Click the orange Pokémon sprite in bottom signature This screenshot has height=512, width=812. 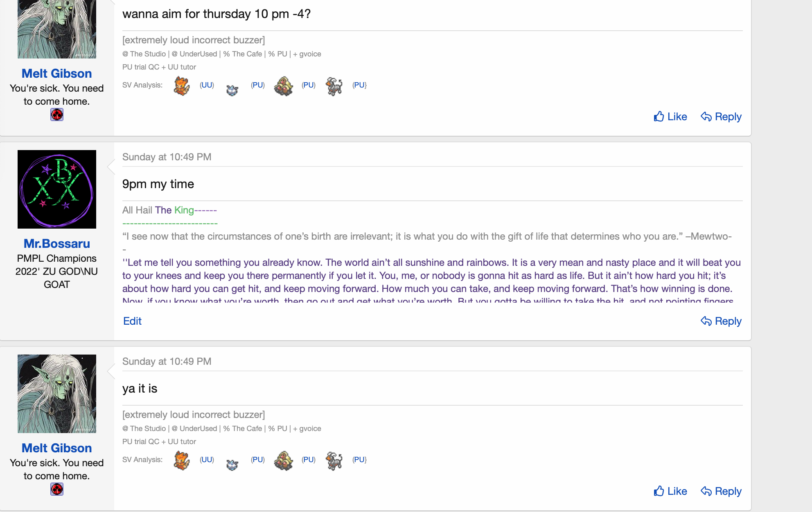tap(181, 460)
